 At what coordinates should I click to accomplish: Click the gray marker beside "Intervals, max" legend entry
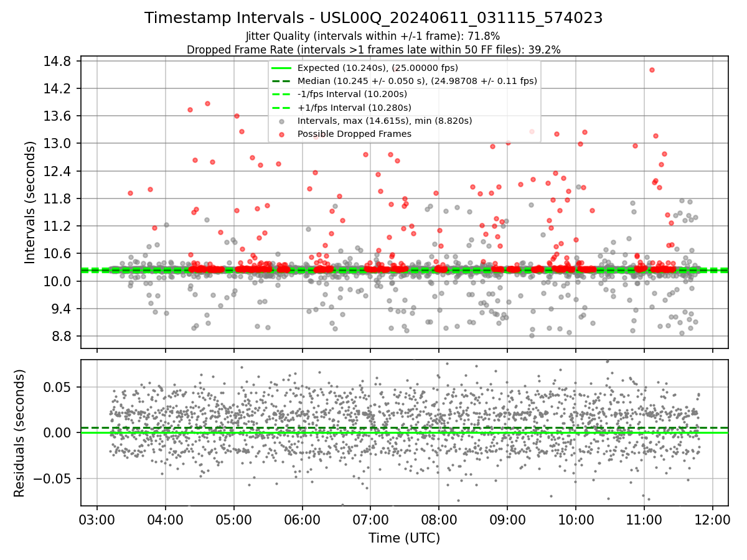coord(282,121)
